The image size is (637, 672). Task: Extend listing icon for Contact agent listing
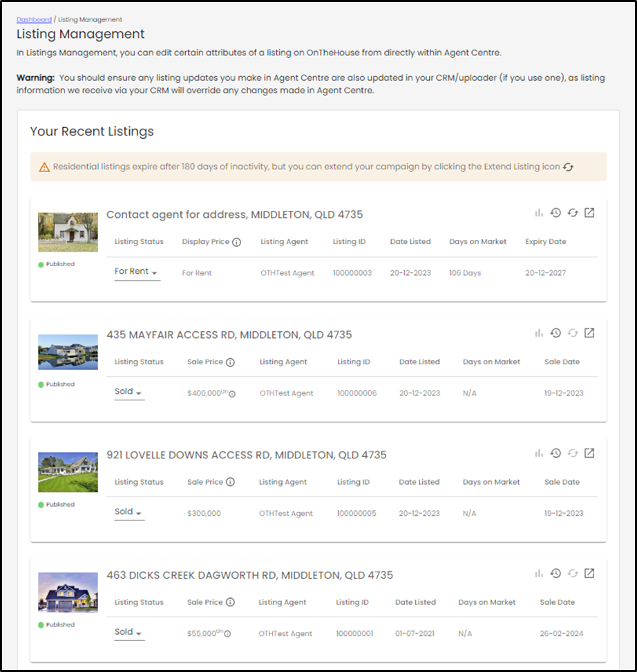[x=573, y=212]
